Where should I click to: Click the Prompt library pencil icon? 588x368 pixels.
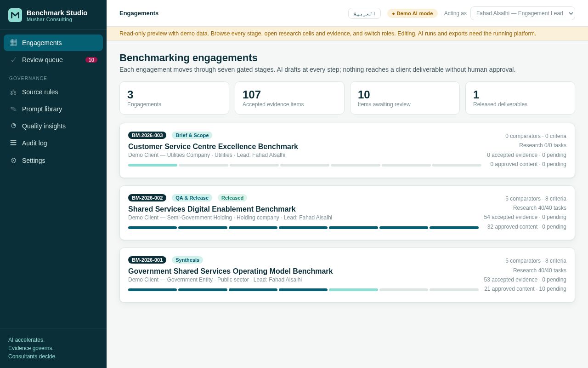13,109
